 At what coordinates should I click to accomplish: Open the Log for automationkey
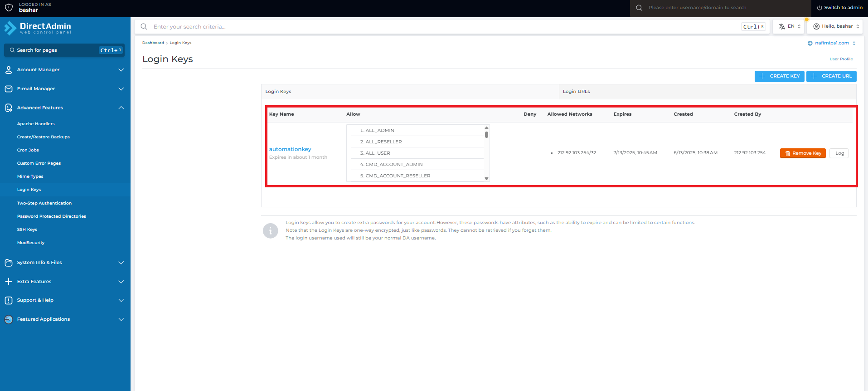839,153
